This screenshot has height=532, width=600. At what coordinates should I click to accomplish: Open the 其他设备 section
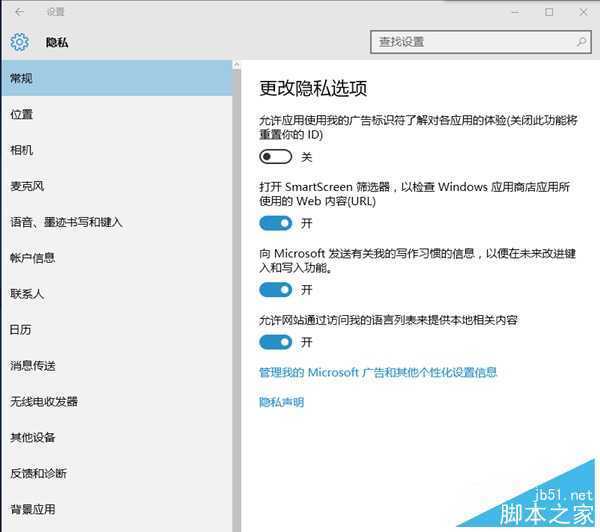[117, 437]
